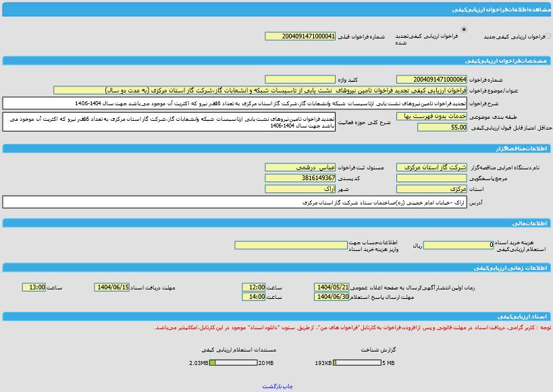
Task: Click the 'عنوان/موضوع فراخوان' title field
Action: point(259,90)
